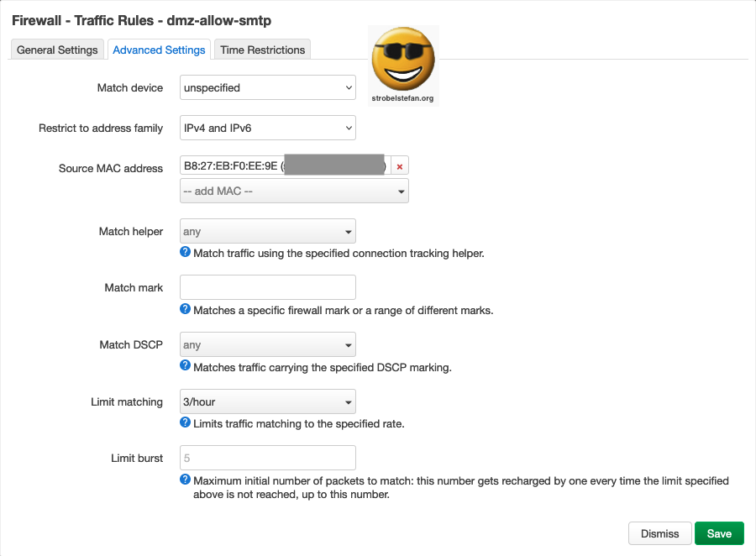Click the Limit burst input field

pos(268,458)
